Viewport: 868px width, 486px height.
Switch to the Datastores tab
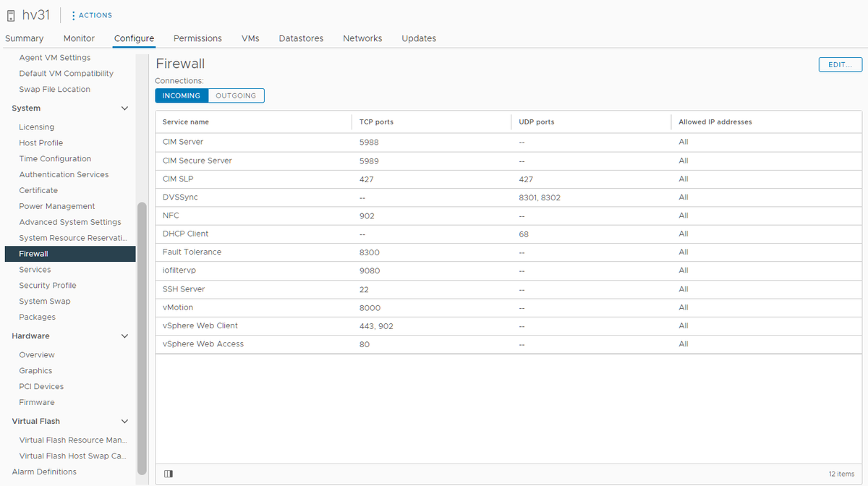pos(301,38)
